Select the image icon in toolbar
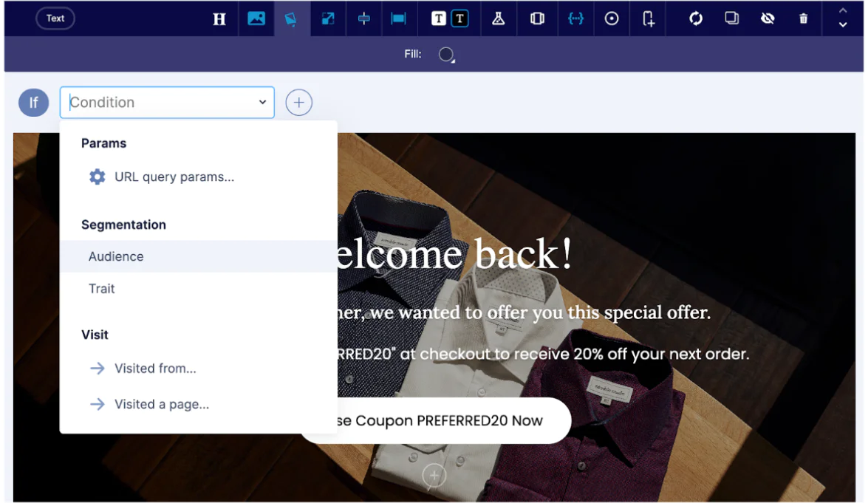 tap(256, 18)
